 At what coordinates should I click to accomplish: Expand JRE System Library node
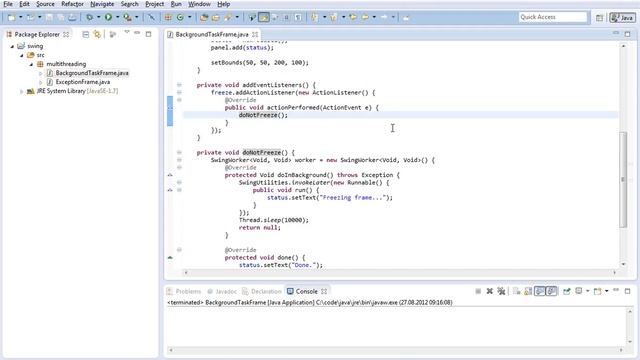tap(22, 91)
